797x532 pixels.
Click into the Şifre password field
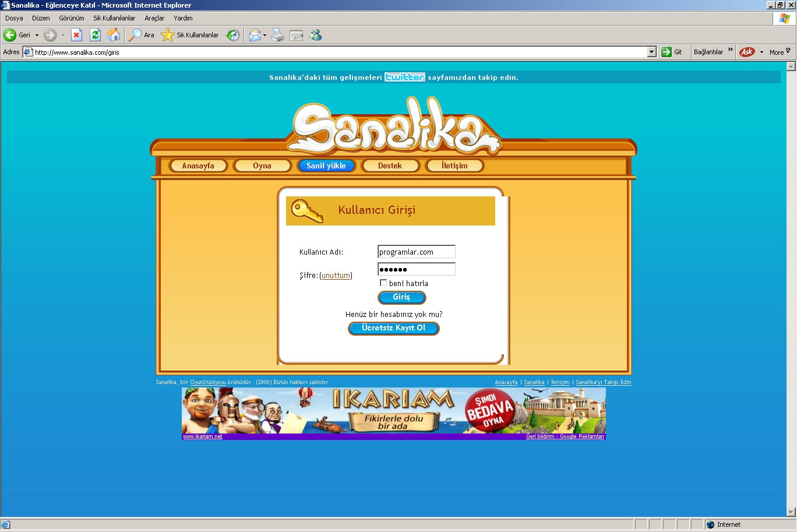pyautogui.click(x=417, y=269)
